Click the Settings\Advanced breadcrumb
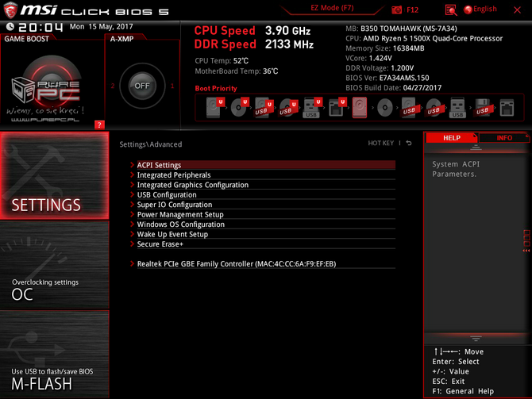 coord(151,144)
